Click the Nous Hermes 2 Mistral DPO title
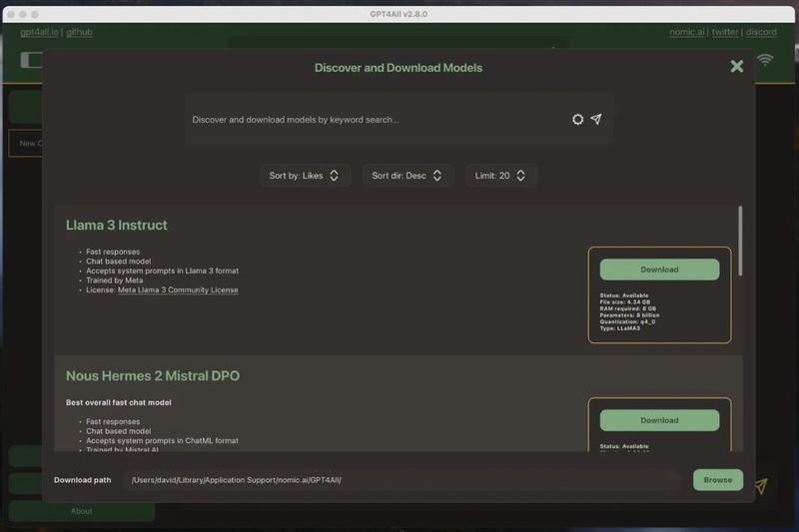This screenshot has width=799, height=532. [153, 375]
